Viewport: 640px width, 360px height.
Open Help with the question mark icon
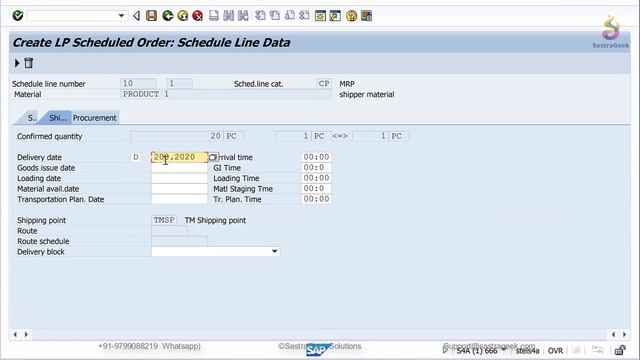pyautogui.click(x=351, y=16)
